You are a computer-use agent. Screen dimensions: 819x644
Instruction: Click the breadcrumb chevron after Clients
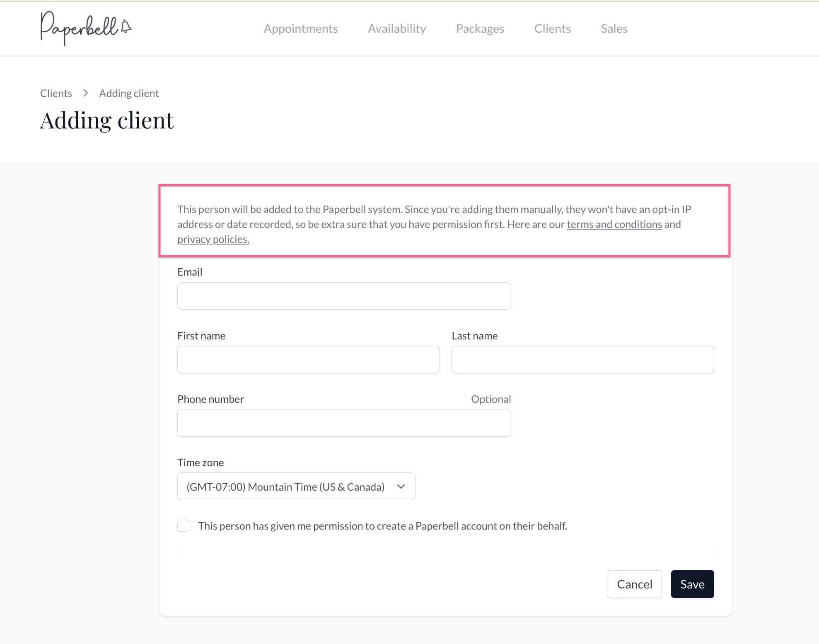coord(85,93)
